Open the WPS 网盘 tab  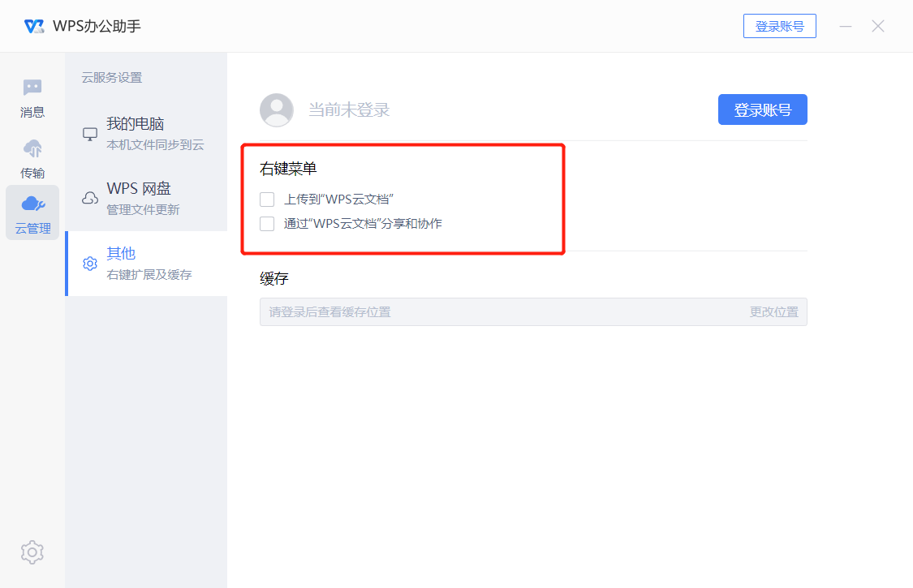146,199
